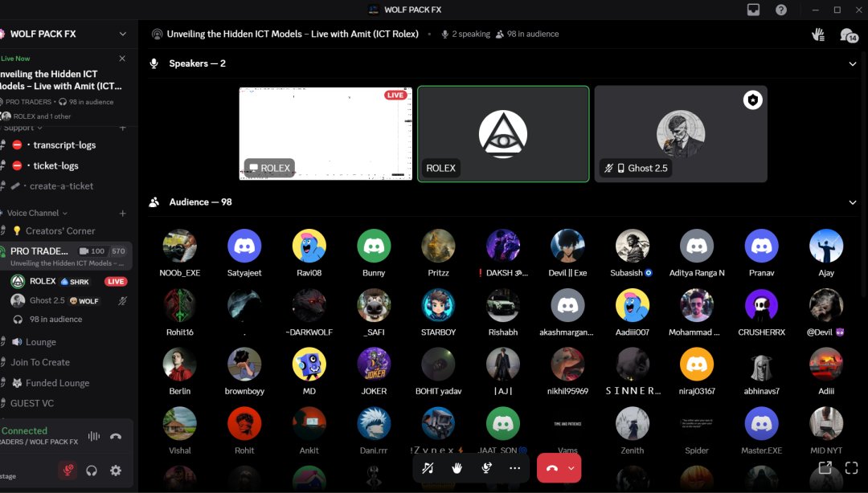Add a channel to Support category

tap(122, 128)
